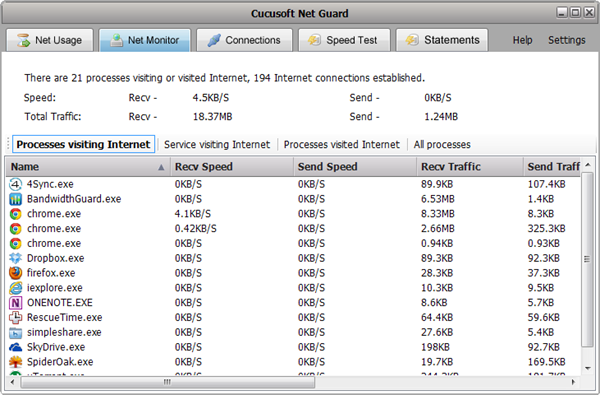The image size is (600, 395).
Task: Click the Net Monitor tab icon
Action: (x=116, y=40)
